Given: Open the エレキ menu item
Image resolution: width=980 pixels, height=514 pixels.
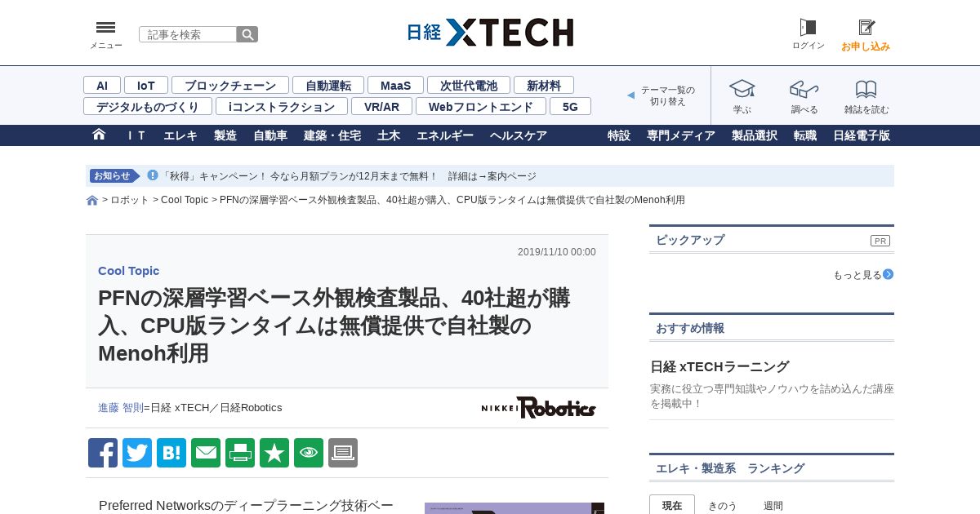Looking at the screenshot, I should [180, 135].
